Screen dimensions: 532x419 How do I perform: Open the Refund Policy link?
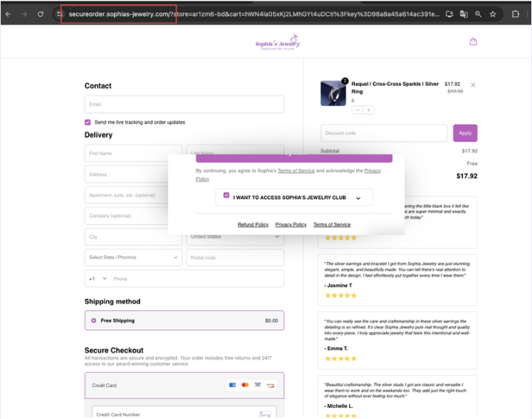pyautogui.click(x=253, y=225)
